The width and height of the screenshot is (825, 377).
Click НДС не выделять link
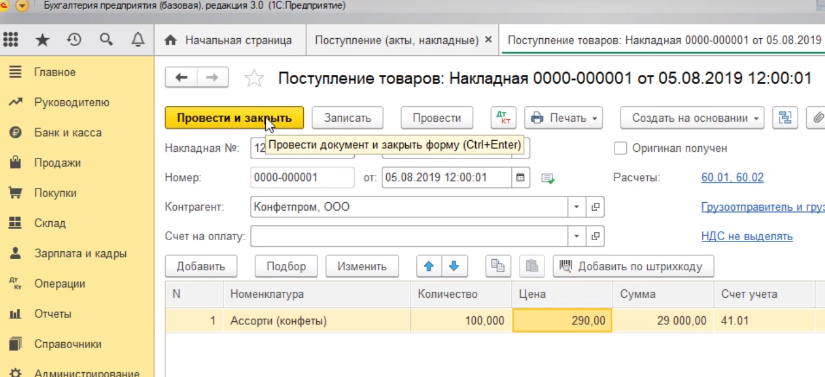(x=747, y=236)
